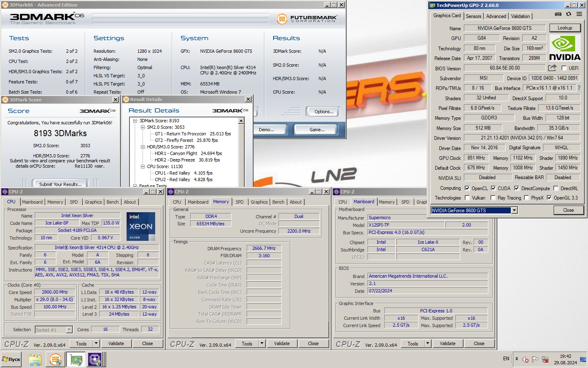Click the network tray icon
The height and width of the screenshot is (368, 588).
[545, 359]
